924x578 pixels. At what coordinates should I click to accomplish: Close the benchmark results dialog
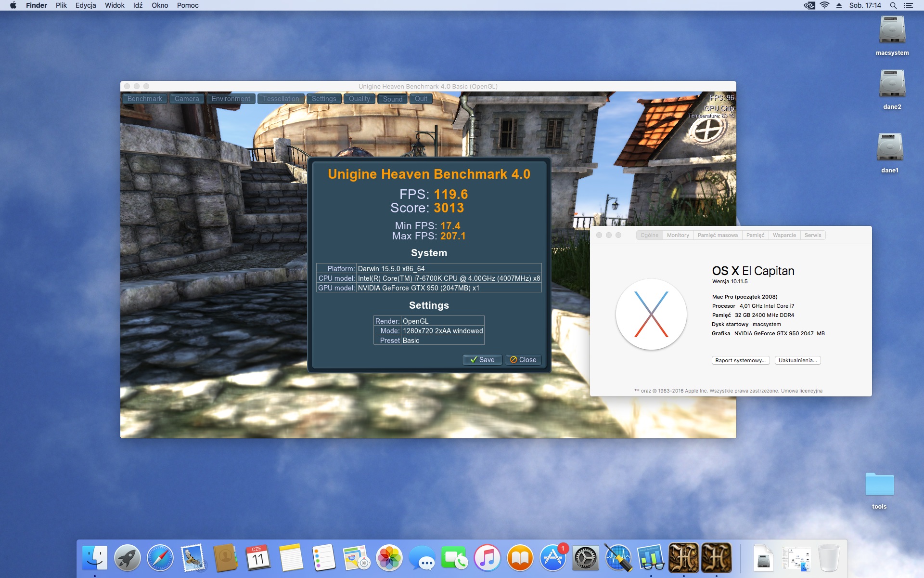(x=523, y=360)
